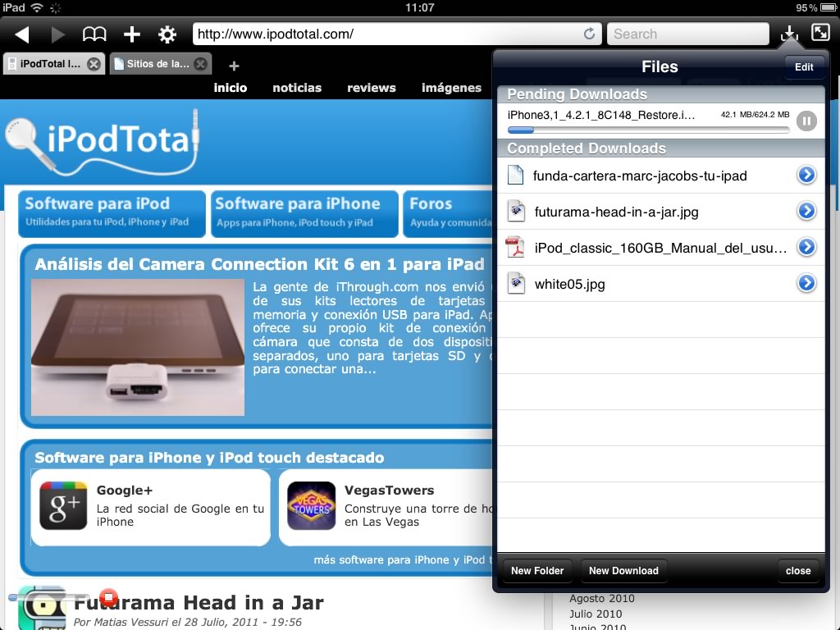
Task: Tap the Wi-Fi icon in status bar
Action: (x=36, y=7)
